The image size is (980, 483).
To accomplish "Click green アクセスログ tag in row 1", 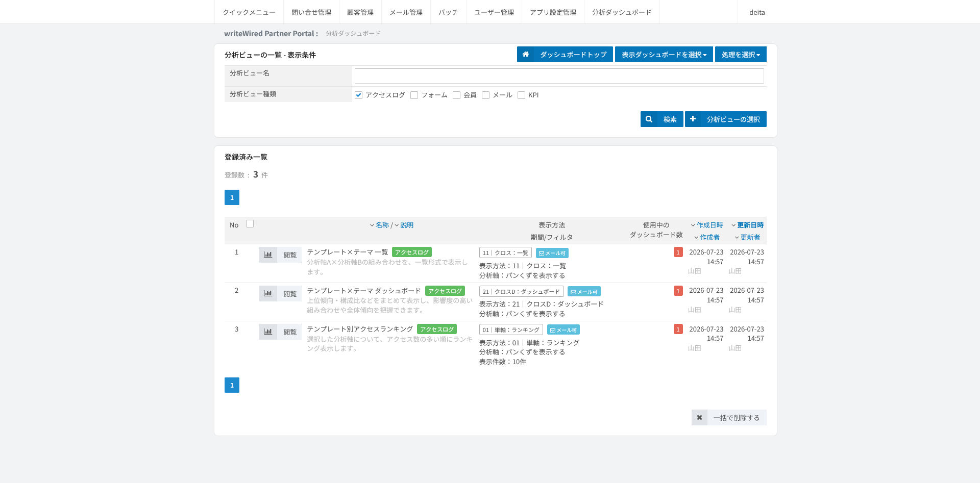I will pyautogui.click(x=412, y=252).
